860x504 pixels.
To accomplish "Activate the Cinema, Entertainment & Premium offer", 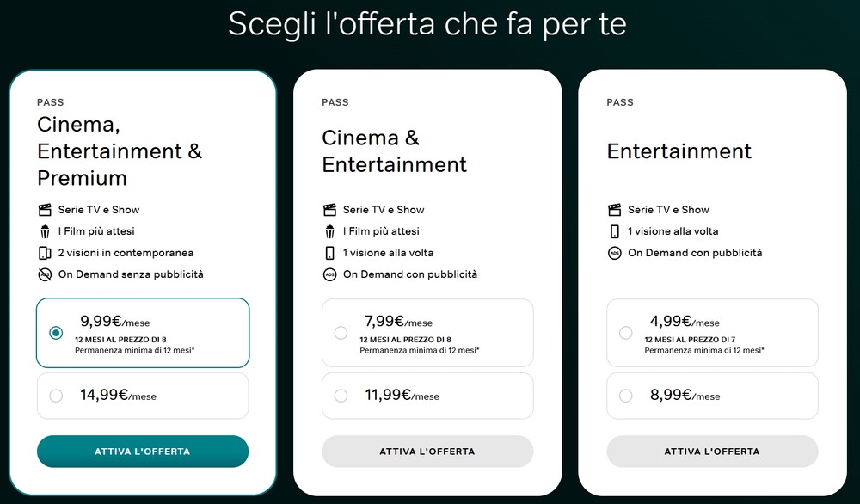I will (x=143, y=452).
